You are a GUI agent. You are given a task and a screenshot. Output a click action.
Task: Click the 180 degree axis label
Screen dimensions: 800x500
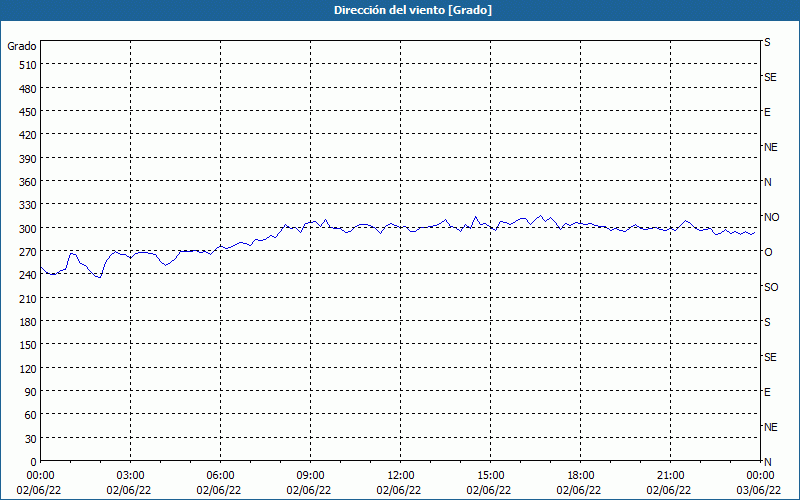tap(28, 322)
